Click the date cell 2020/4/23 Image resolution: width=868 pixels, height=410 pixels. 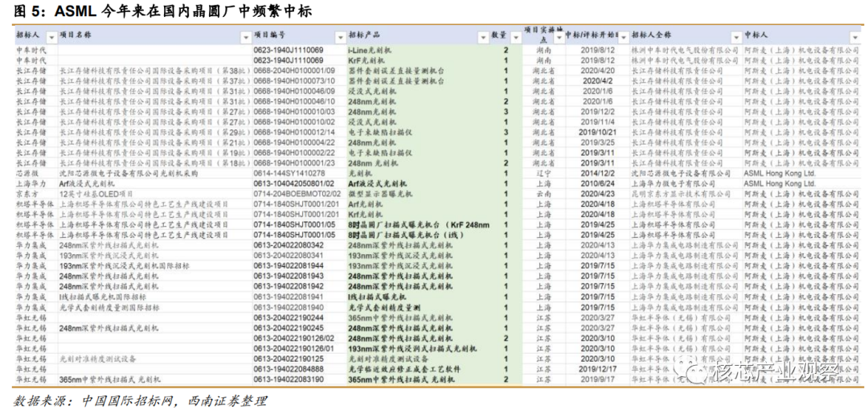598,194
